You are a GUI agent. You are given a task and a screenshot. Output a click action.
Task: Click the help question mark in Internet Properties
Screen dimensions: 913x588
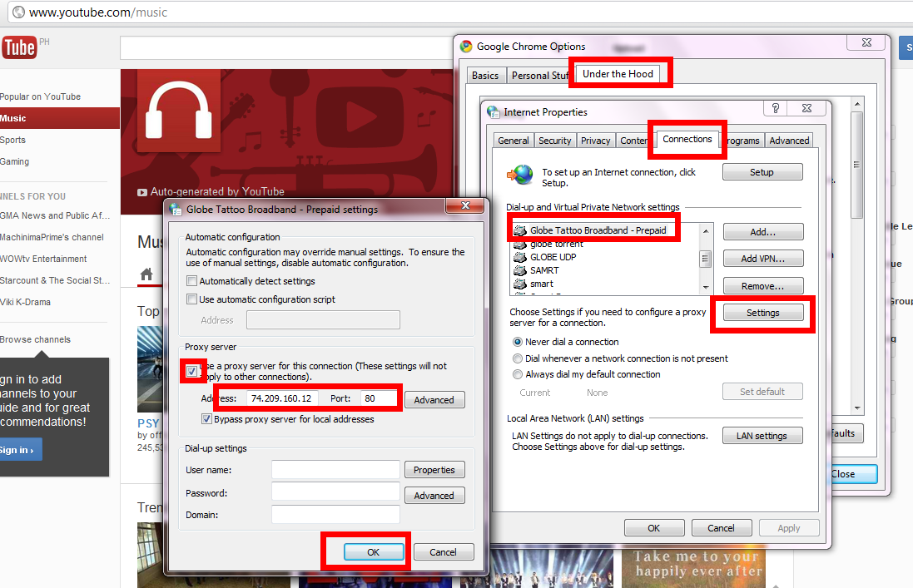click(x=775, y=108)
